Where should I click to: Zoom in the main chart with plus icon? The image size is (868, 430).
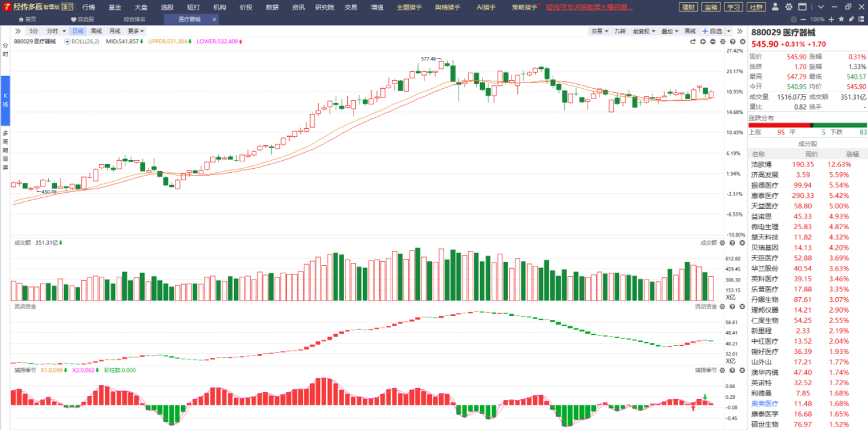pyautogui.click(x=703, y=42)
